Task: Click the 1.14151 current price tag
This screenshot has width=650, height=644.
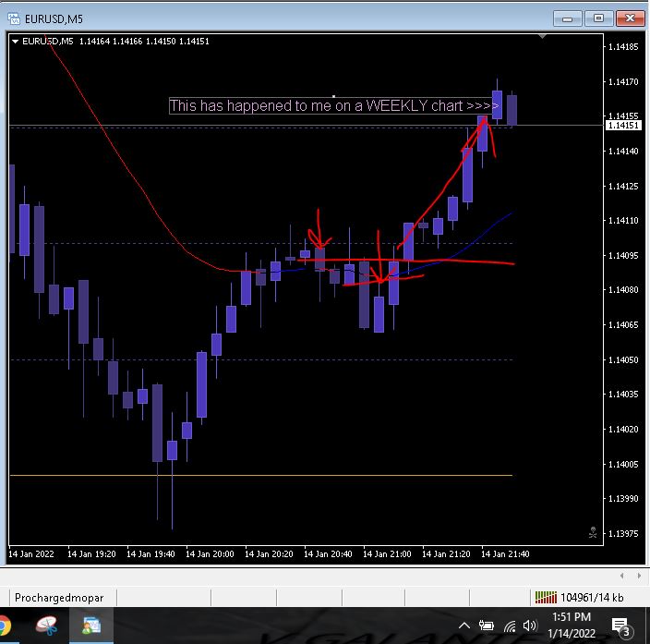Action: coord(623,125)
